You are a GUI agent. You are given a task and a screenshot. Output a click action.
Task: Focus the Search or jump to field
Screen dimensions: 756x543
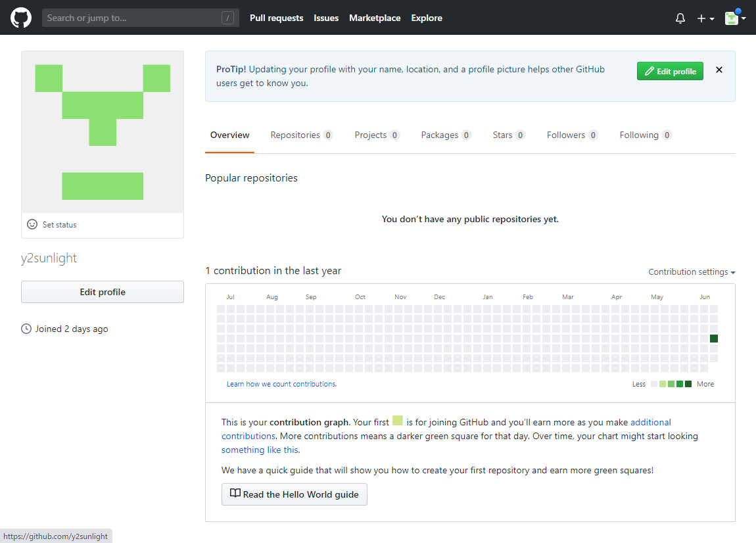tap(131, 18)
